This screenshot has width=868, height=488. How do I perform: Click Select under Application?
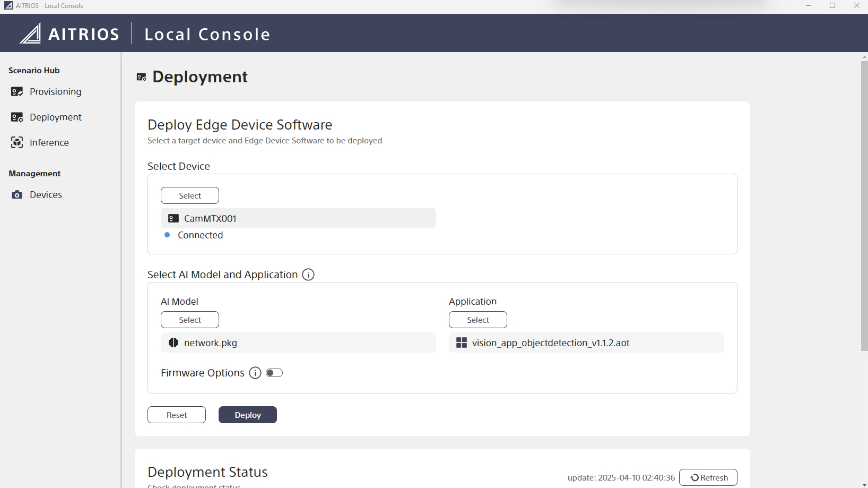[478, 320]
